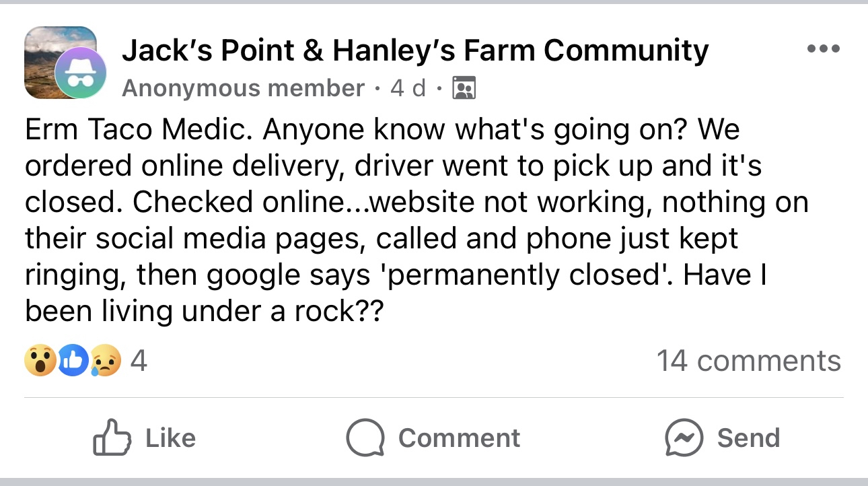Click the group members privacy icon
868x486 pixels.
(464, 88)
